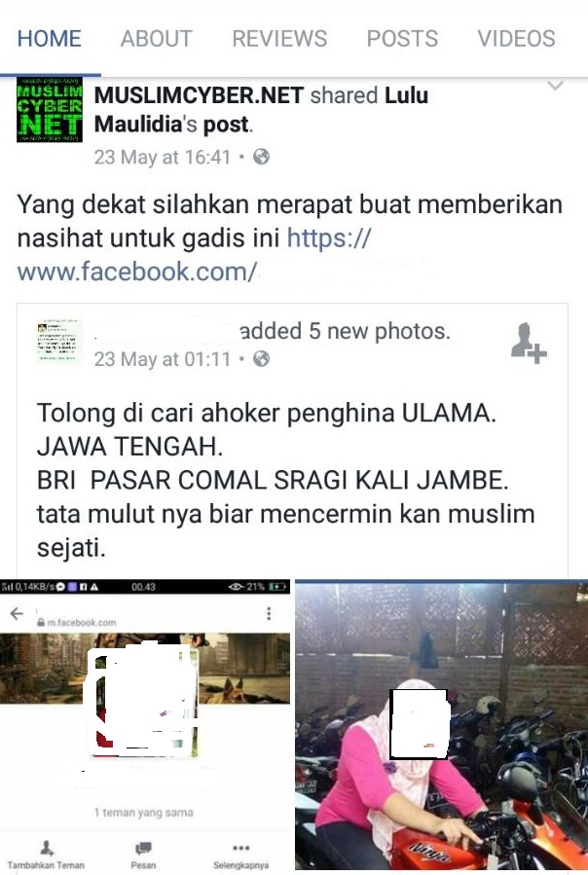Follow the facebook.com link in the post

(193, 256)
